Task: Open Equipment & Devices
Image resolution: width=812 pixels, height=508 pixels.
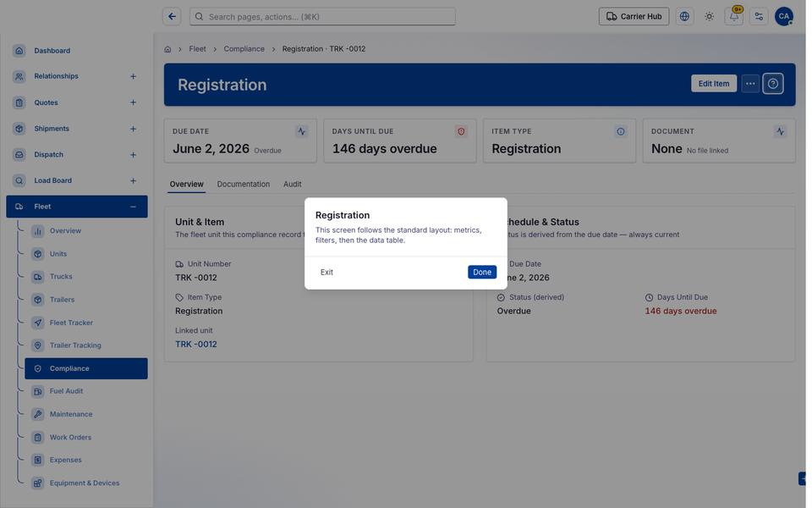Action: (x=86, y=483)
